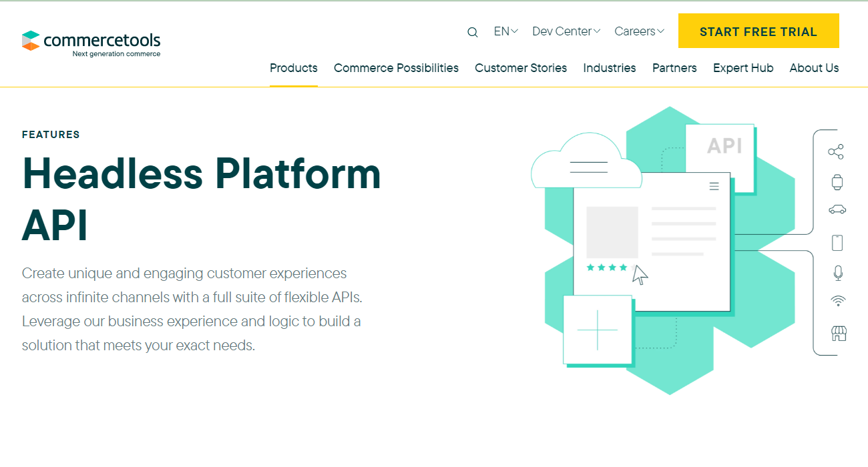Click the paragraph starting 'Create unique and engaging'
This screenshot has height=467, width=868.
click(x=192, y=310)
